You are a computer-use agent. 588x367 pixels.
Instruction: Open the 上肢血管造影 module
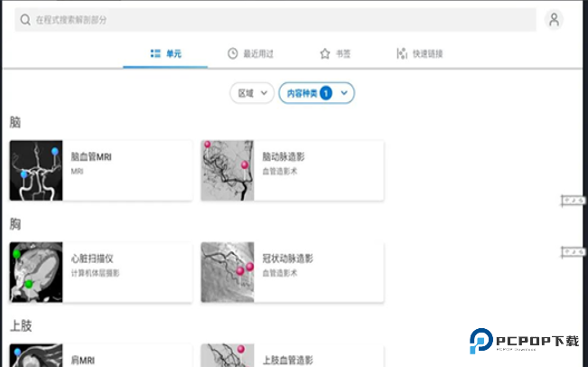point(293,355)
